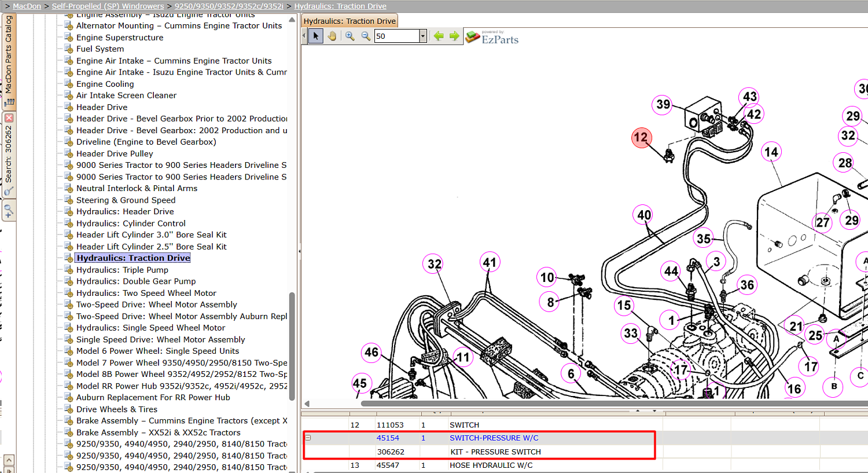Click the document icon beside Fuel System

(x=68, y=49)
